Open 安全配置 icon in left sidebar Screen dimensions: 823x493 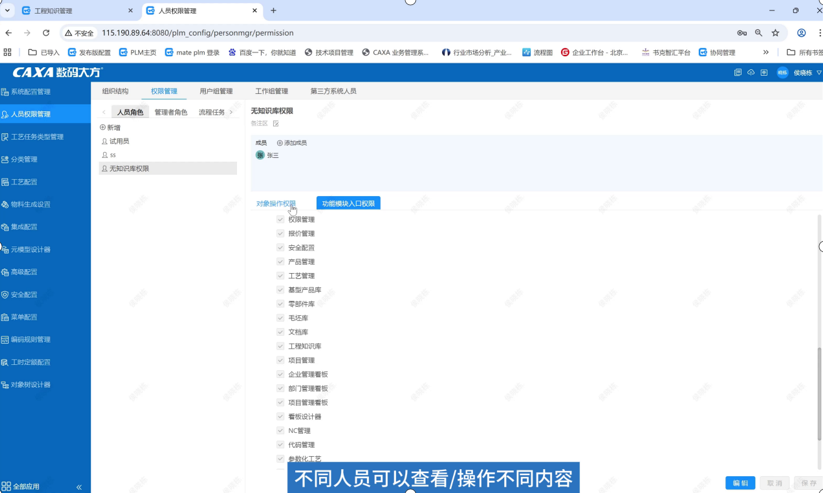tap(6, 295)
